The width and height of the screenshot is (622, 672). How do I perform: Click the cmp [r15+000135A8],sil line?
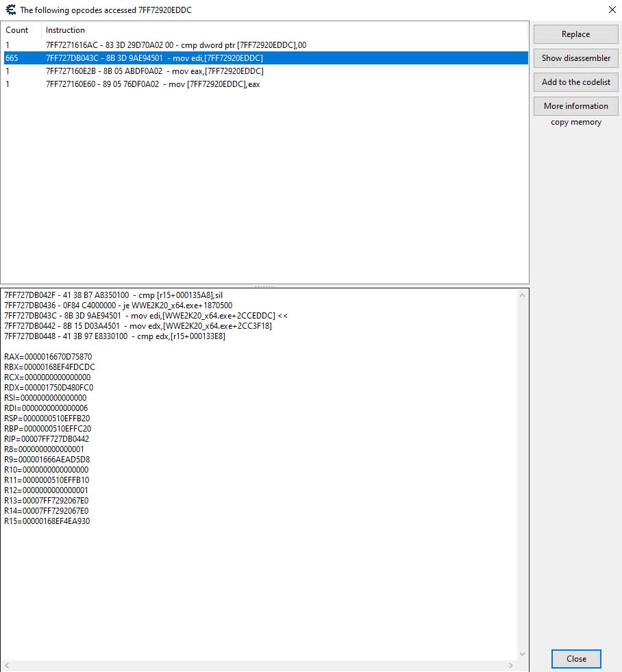coord(114,295)
